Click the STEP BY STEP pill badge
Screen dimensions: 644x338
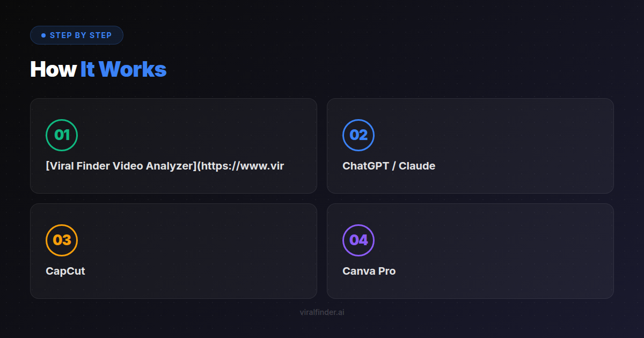pyautogui.click(x=77, y=35)
